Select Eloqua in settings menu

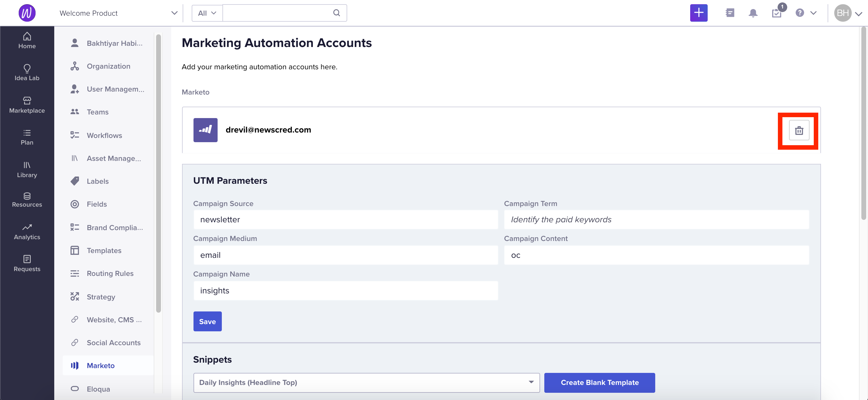[108, 389]
